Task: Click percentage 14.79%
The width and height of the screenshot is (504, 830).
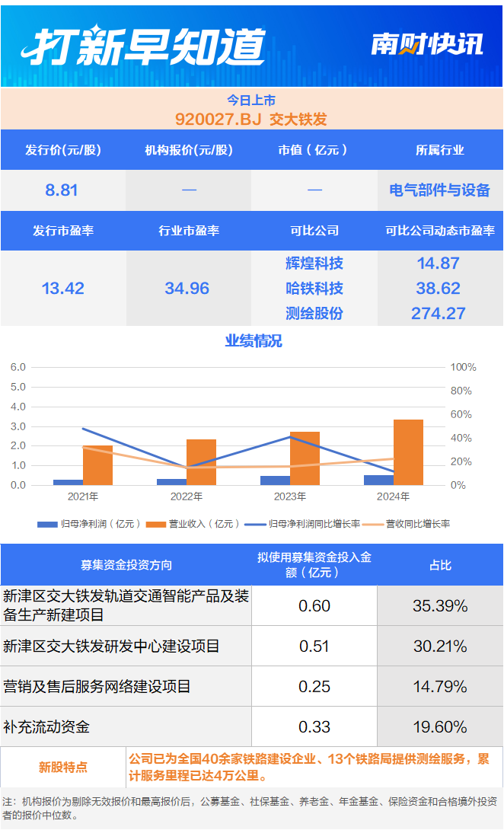Action: (440, 687)
